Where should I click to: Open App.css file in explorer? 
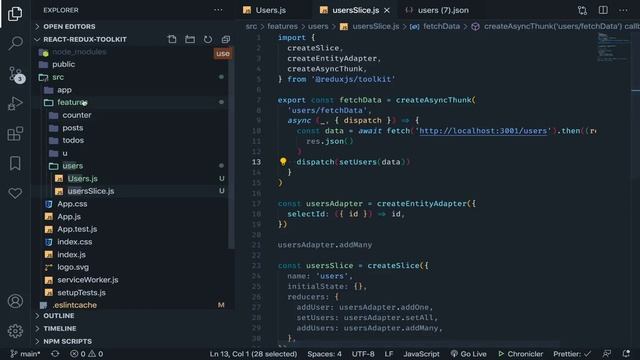point(72,204)
